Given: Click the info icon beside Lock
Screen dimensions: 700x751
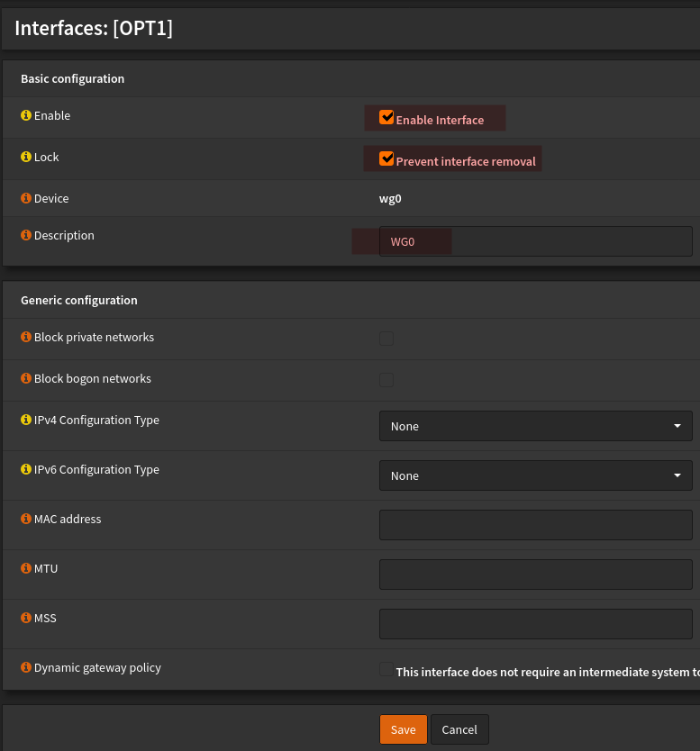Looking at the screenshot, I should click(26, 158).
